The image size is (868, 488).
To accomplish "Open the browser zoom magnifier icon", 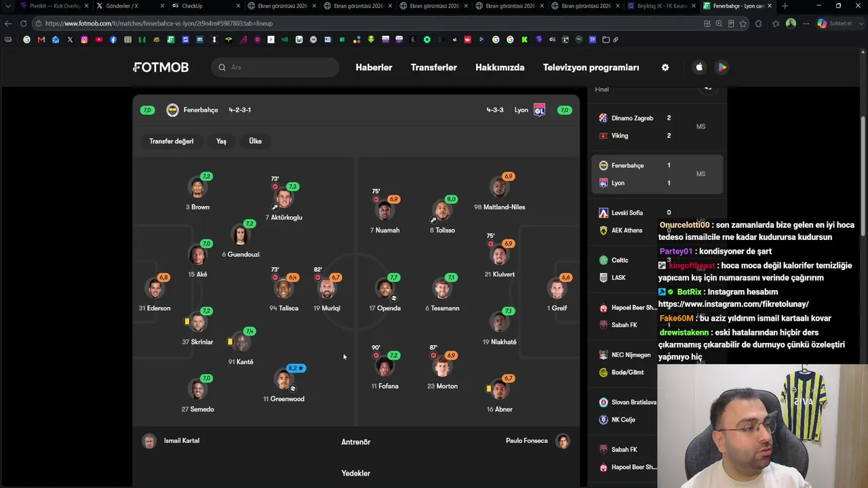I will pyautogui.click(x=719, y=23).
